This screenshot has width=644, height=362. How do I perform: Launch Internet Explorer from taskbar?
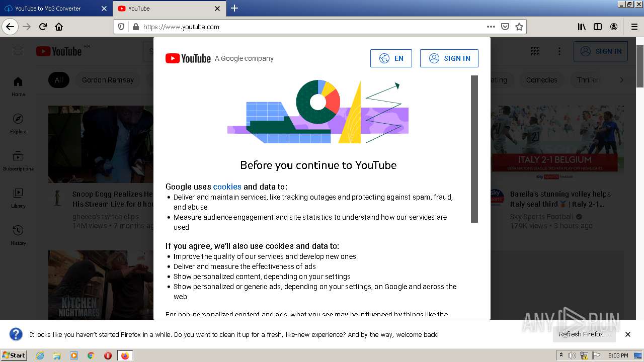[40, 355]
